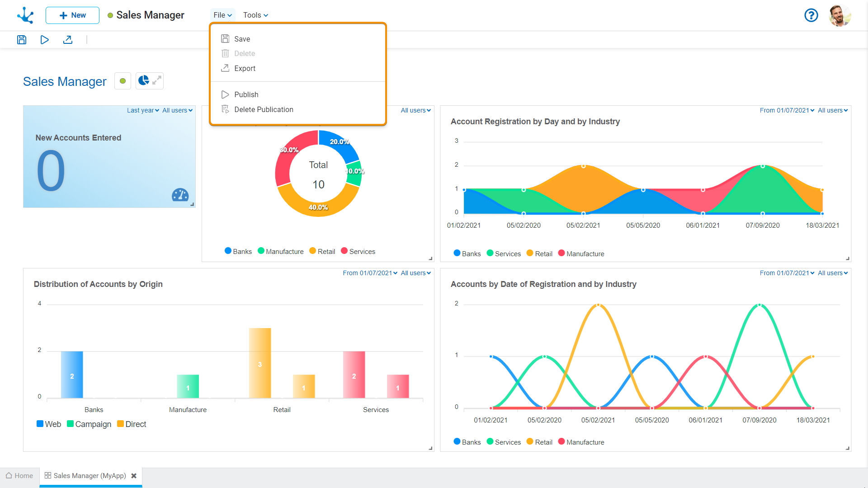The width and height of the screenshot is (868, 488).
Task: Click the Manufacture green bar with value 1
Action: tap(188, 387)
